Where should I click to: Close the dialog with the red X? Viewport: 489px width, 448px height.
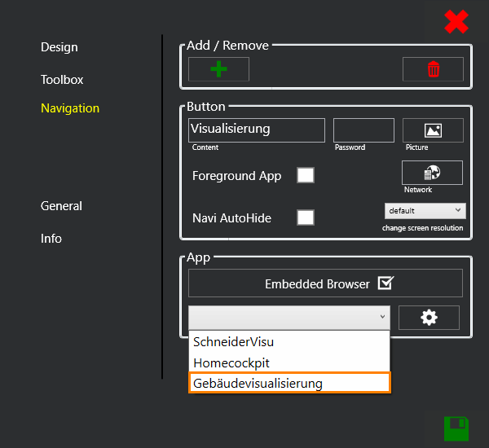coord(456,21)
